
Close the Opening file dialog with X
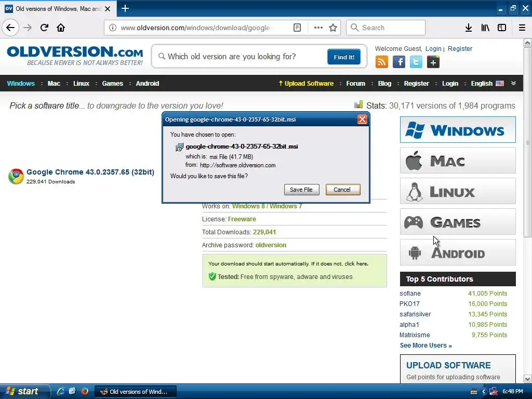click(x=362, y=119)
